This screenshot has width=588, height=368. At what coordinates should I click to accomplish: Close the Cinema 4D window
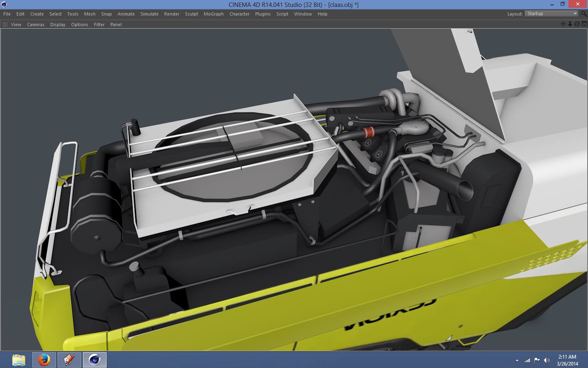pos(578,4)
